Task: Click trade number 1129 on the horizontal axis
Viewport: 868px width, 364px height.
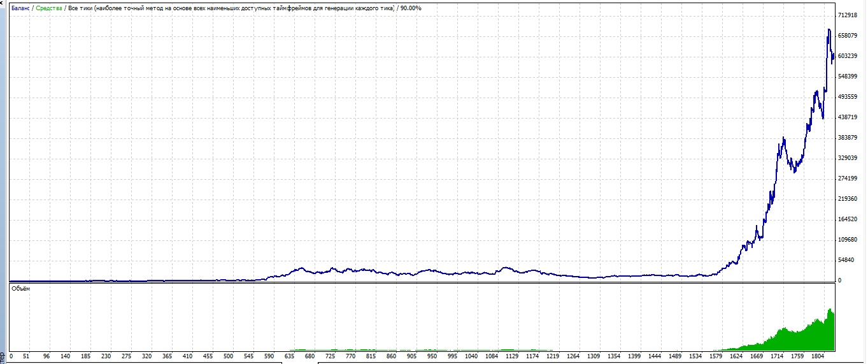Action: click(513, 357)
